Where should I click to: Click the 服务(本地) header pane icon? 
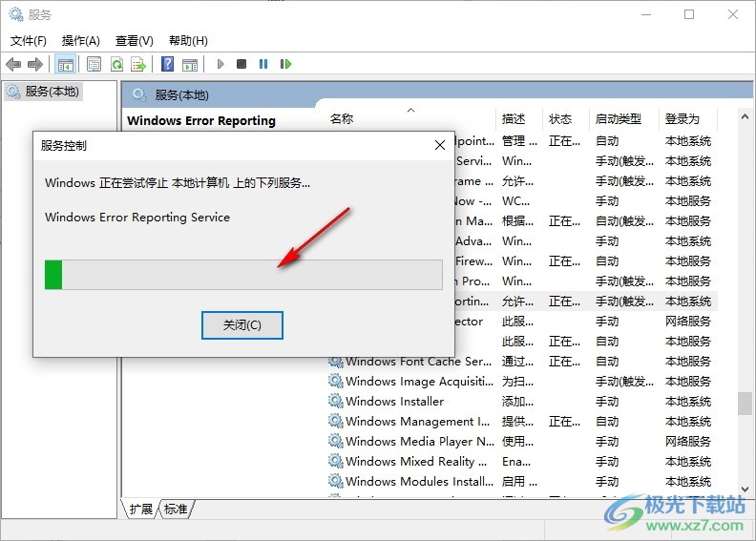click(x=139, y=94)
